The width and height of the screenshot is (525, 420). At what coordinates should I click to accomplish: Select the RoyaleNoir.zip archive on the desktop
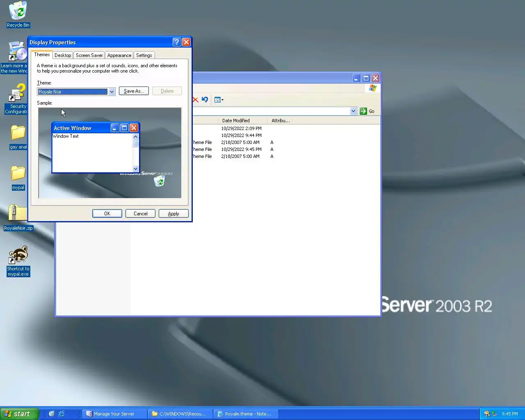point(18,217)
